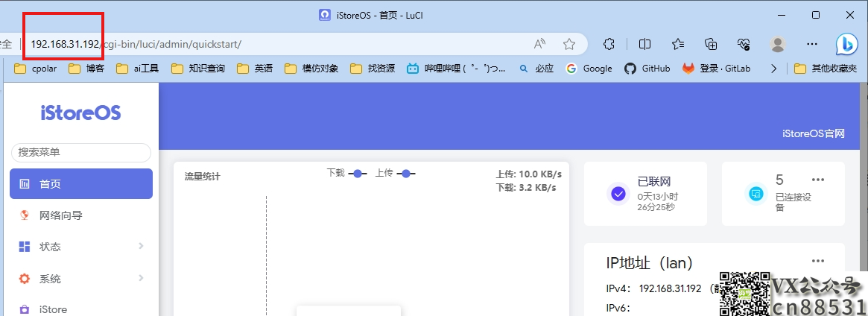Image resolution: width=868 pixels, height=316 pixels.
Task: Maximize the browser window
Action: 816,15
